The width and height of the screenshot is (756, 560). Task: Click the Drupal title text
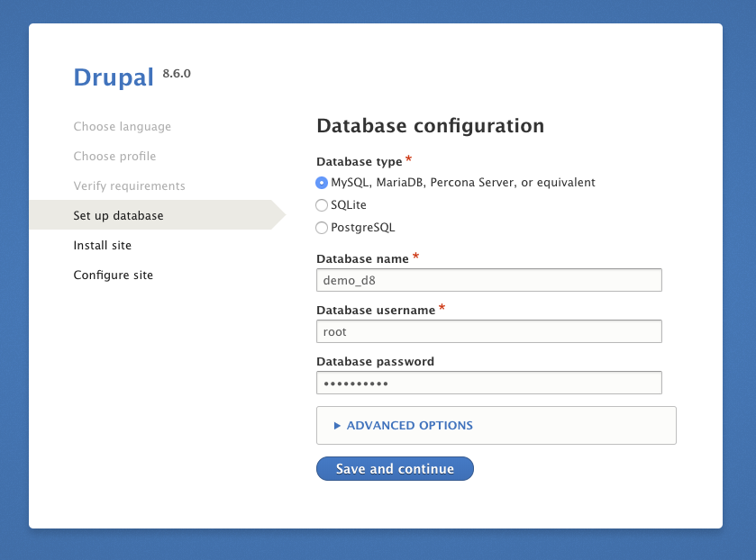114,77
